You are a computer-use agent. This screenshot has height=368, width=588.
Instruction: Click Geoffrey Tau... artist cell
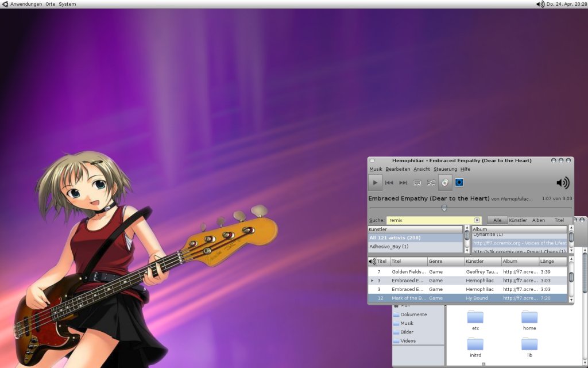pos(482,272)
